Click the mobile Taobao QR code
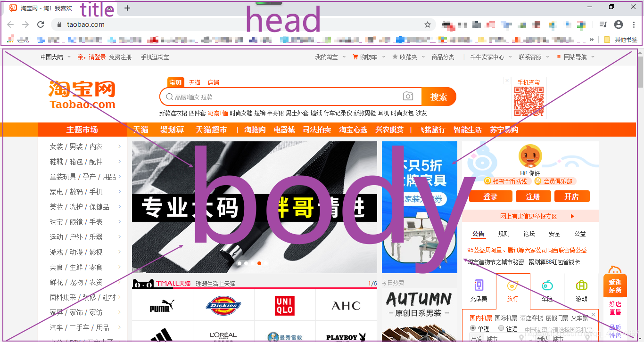 528,101
